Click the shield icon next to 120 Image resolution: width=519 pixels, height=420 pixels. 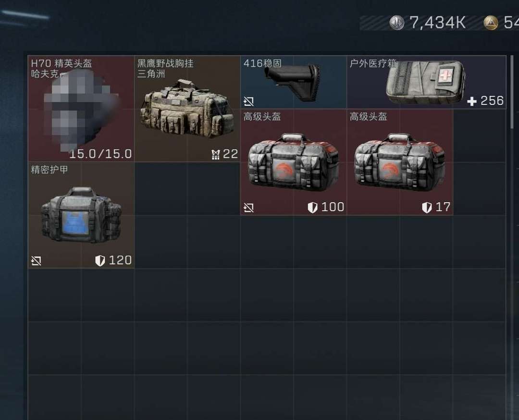coord(100,261)
